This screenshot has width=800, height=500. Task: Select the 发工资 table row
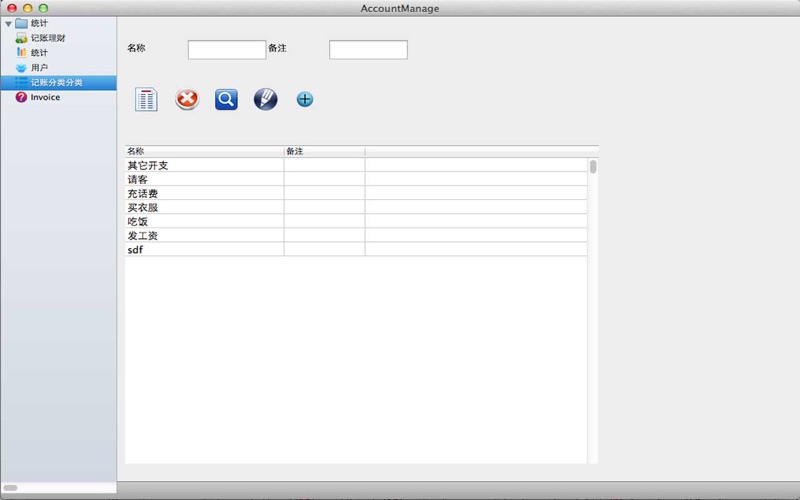(356, 235)
